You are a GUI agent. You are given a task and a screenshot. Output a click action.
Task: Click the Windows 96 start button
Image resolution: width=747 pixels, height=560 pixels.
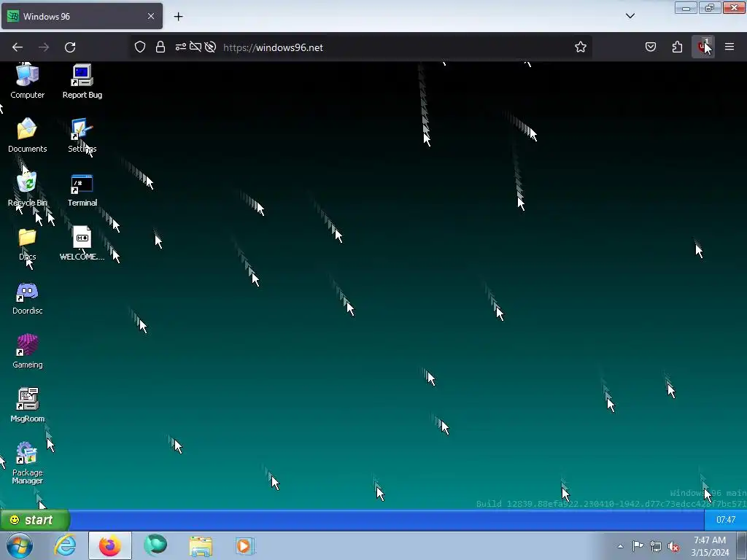[x=35, y=520]
